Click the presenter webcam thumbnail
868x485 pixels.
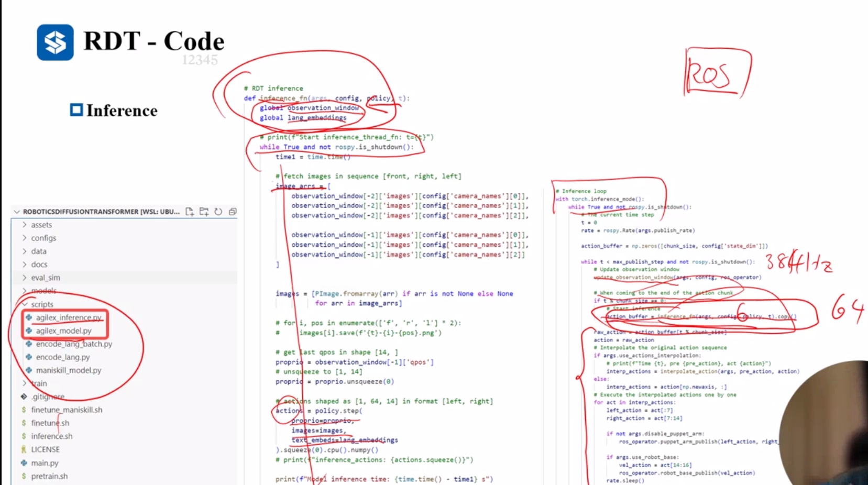click(823, 423)
